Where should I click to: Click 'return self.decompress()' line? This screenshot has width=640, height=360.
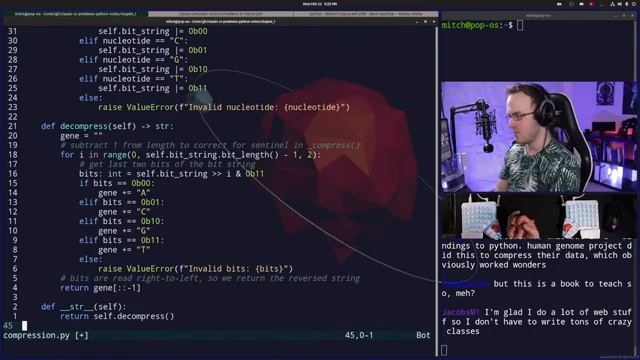(117, 316)
